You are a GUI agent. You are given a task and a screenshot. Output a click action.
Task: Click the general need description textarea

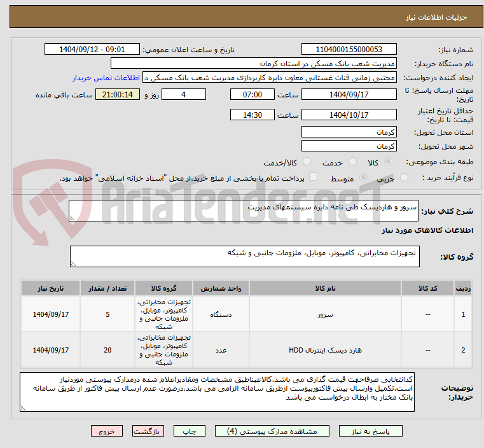[244, 211]
